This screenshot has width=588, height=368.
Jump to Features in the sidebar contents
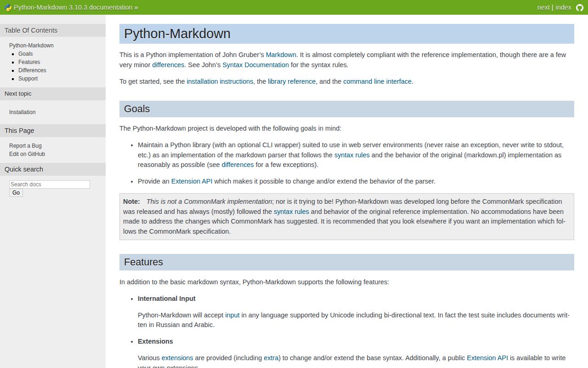[x=29, y=62]
